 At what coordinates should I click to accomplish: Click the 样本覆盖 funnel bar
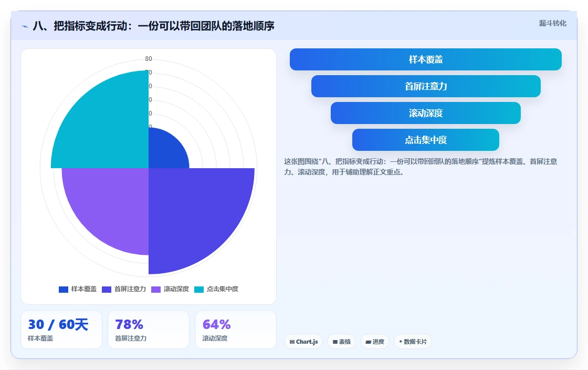click(x=426, y=59)
